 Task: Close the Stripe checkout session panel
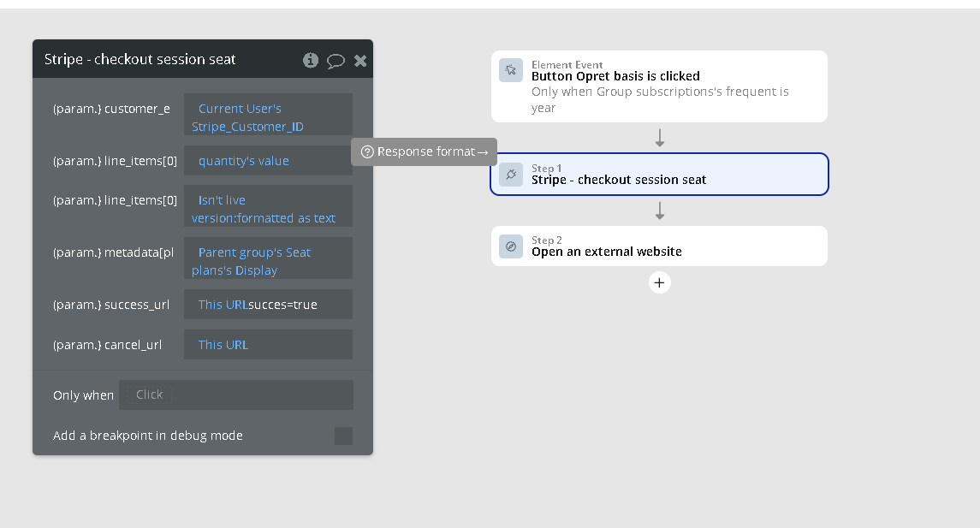(360, 60)
